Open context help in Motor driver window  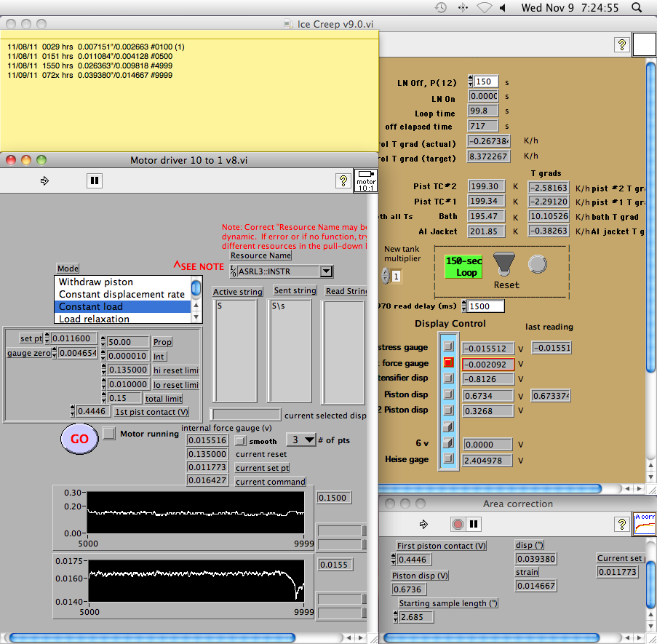(x=343, y=180)
